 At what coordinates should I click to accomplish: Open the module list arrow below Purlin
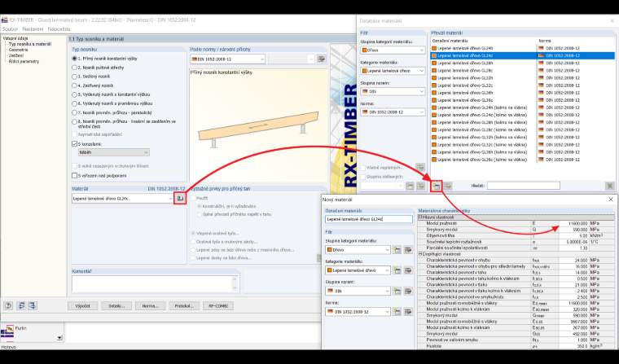(x=59, y=338)
